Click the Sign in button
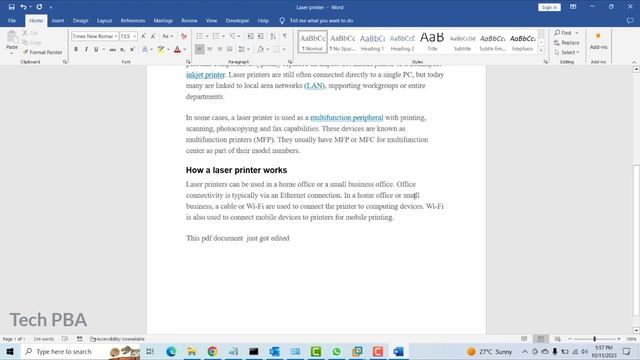The image size is (640, 360). [x=549, y=7]
